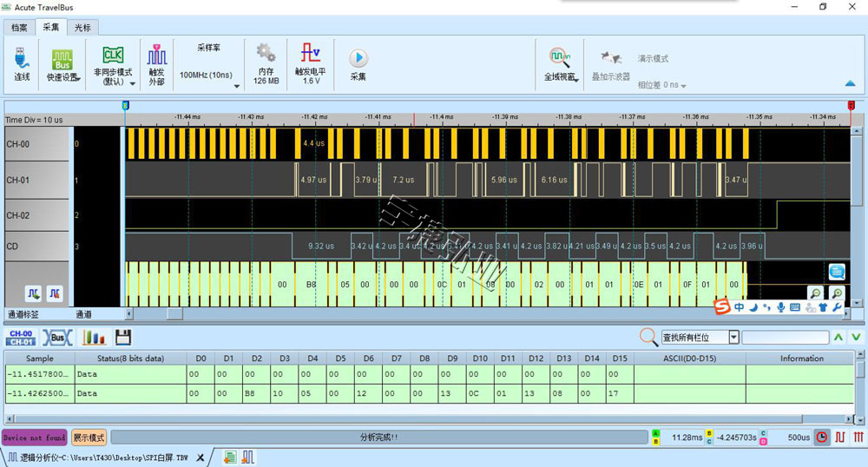Open the 查找所有栏位 combo box

700,337
